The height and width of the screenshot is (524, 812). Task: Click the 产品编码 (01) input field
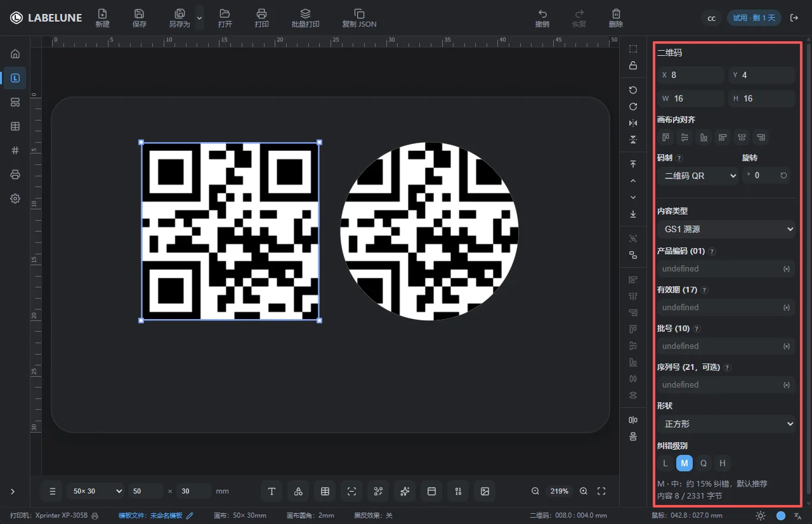tap(726, 269)
